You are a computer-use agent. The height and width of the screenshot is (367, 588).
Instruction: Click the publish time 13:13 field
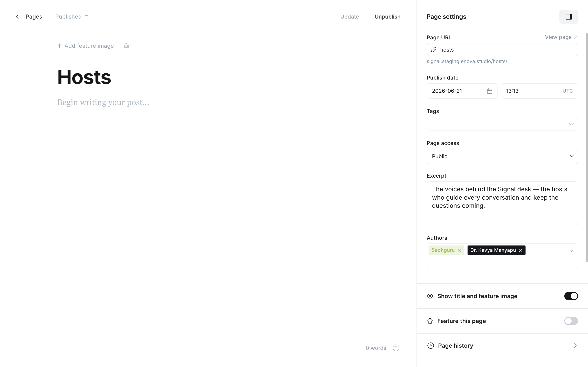coord(539,91)
